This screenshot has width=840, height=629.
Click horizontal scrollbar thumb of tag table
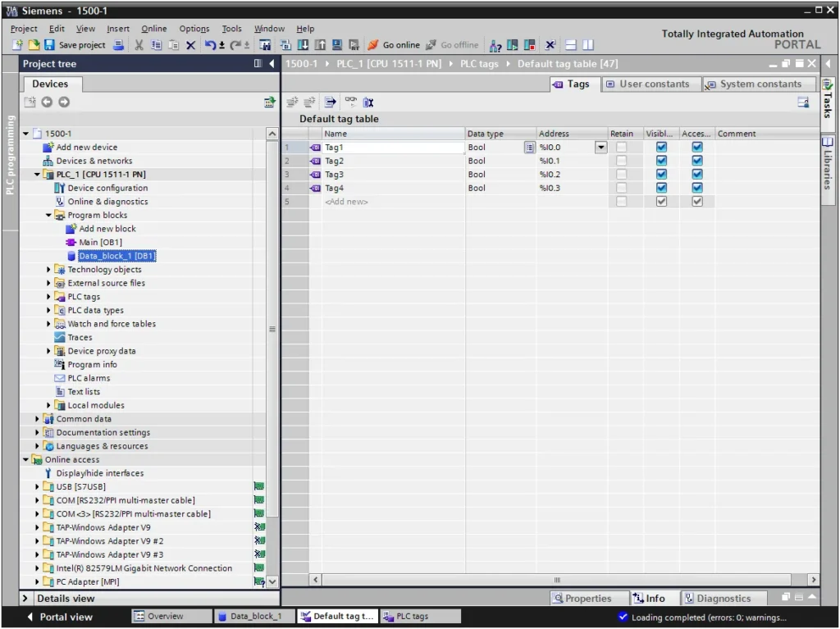point(557,580)
